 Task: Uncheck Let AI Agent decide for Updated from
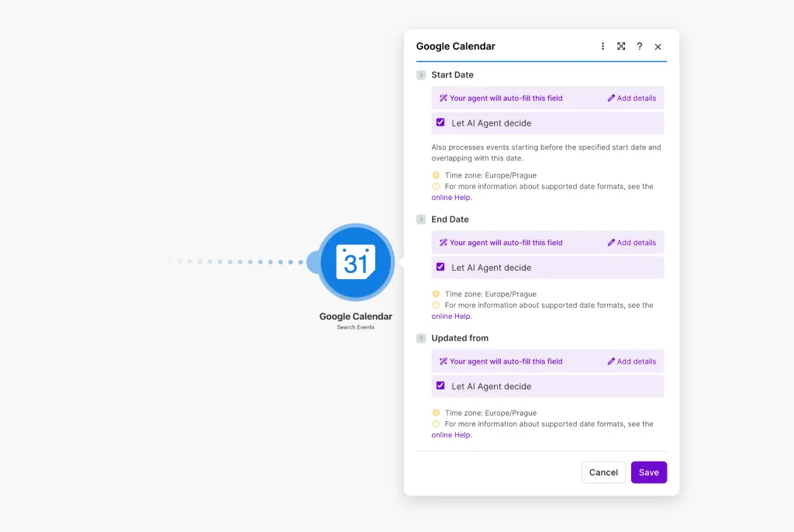pyautogui.click(x=440, y=385)
